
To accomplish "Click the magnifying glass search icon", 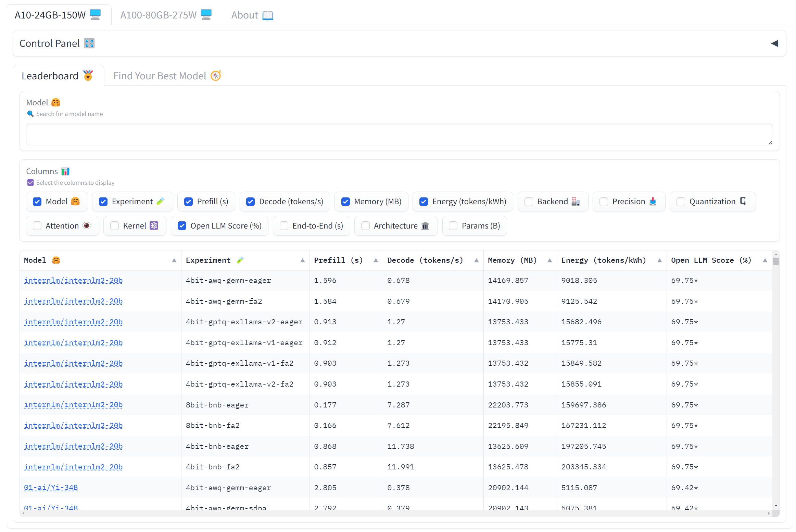I will pos(30,114).
